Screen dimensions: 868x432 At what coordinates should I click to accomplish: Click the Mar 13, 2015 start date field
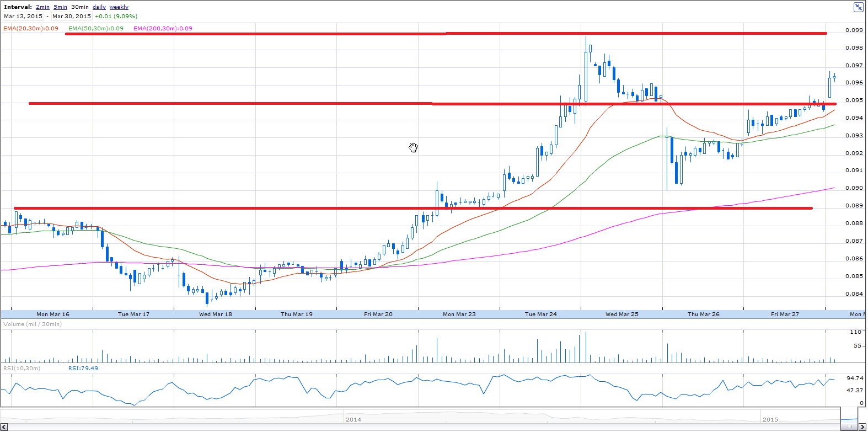(x=23, y=17)
